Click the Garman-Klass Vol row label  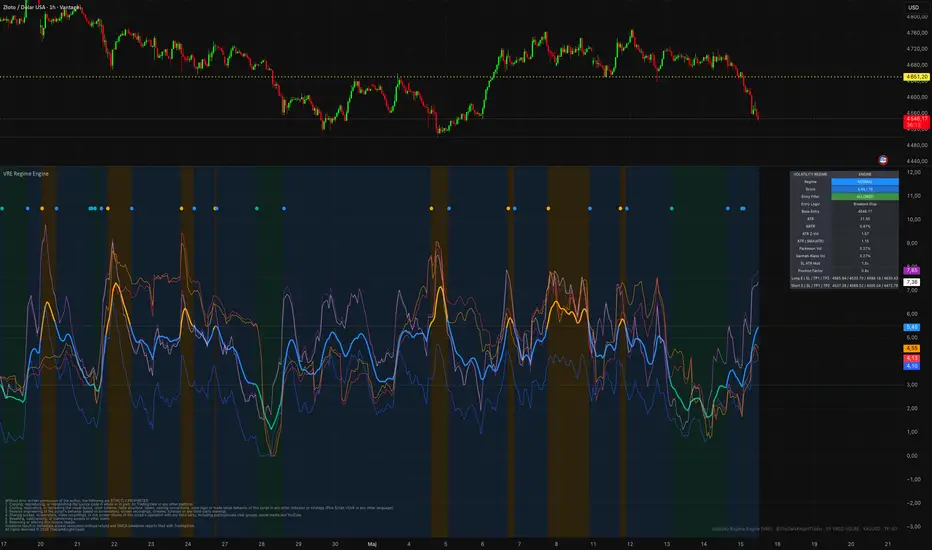(810, 256)
